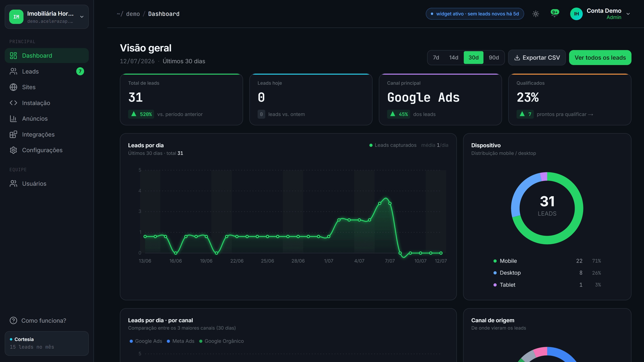Click the Leads hoje card
This screenshot has height=362, width=644.
[x=311, y=99]
